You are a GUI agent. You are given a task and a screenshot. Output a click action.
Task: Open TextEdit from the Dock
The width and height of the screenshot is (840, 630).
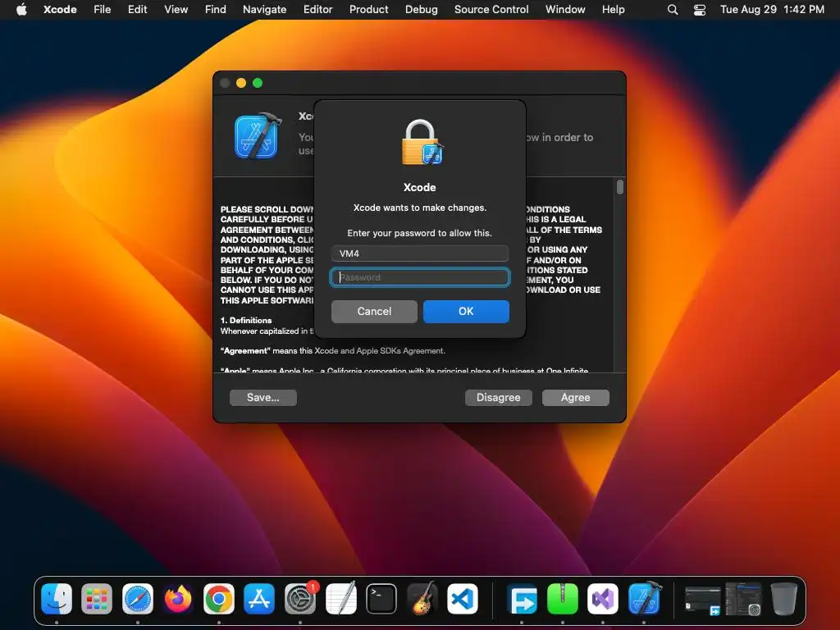point(340,598)
